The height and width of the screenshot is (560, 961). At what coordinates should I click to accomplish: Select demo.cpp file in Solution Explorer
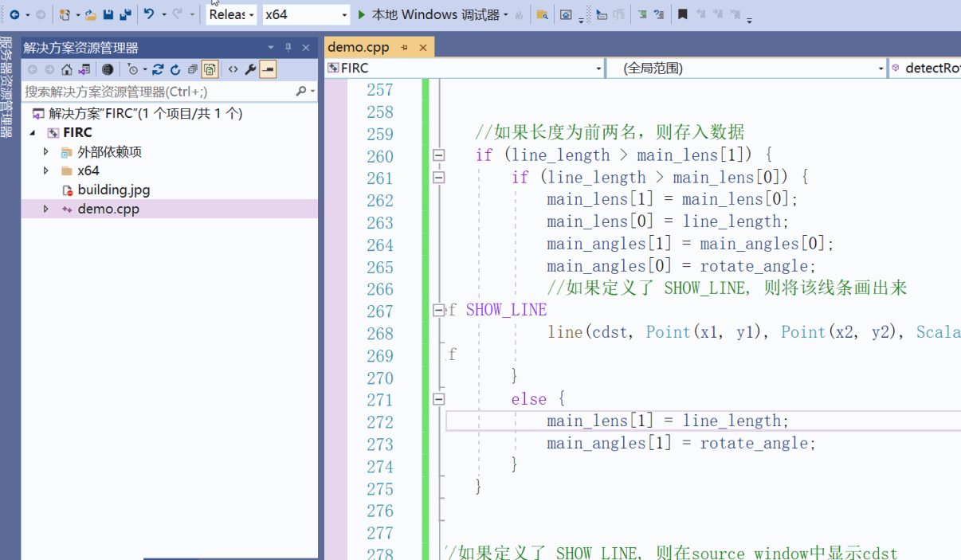(108, 209)
